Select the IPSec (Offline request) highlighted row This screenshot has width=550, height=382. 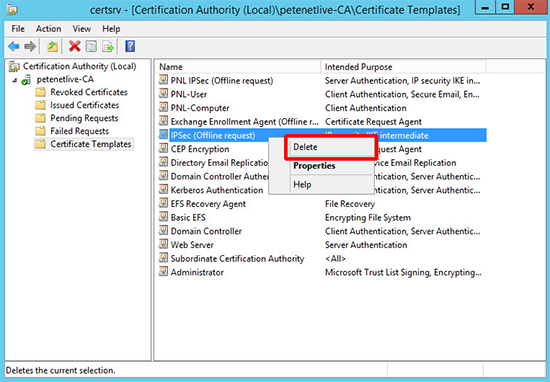point(321,135)
